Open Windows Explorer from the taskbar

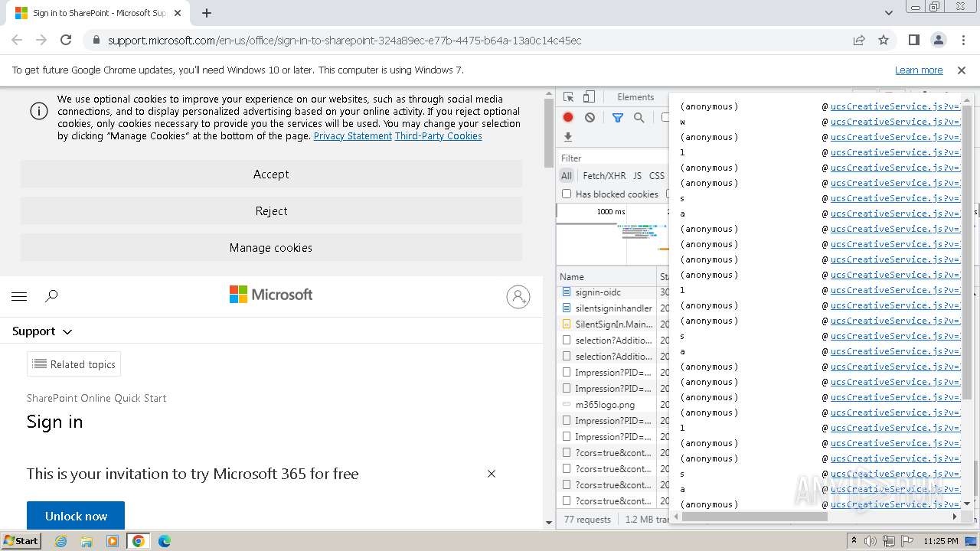pos(87,541)
